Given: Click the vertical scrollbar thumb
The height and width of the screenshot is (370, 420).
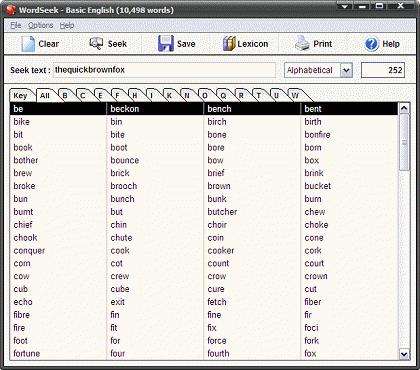Looking at the screenshot, I should click(404, 142).
